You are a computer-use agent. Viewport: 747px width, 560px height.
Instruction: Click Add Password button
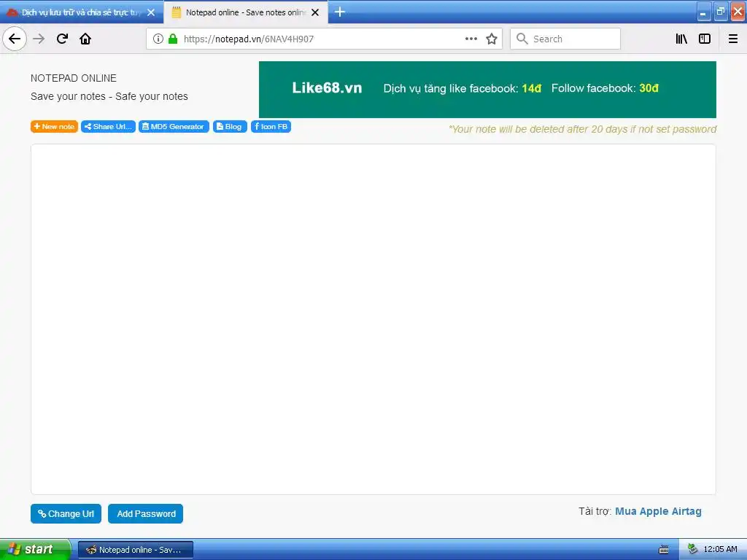[145, 513]
